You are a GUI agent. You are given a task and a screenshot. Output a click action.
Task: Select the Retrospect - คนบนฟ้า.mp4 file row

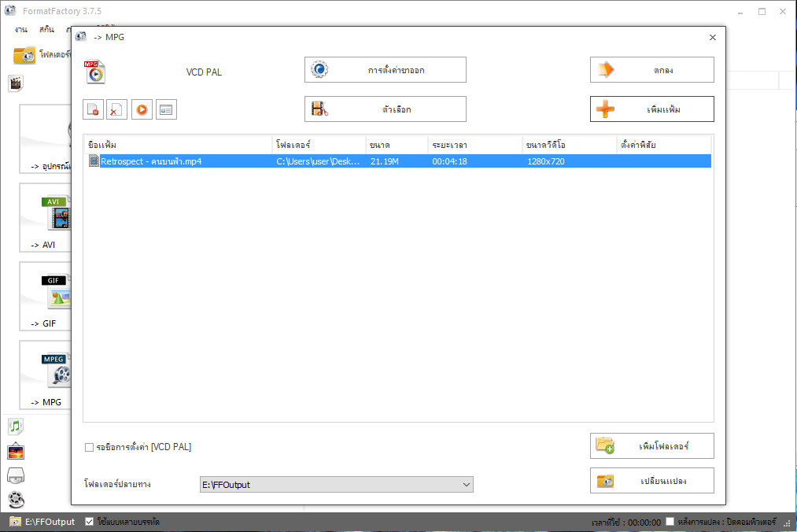[x=398, y=161]
